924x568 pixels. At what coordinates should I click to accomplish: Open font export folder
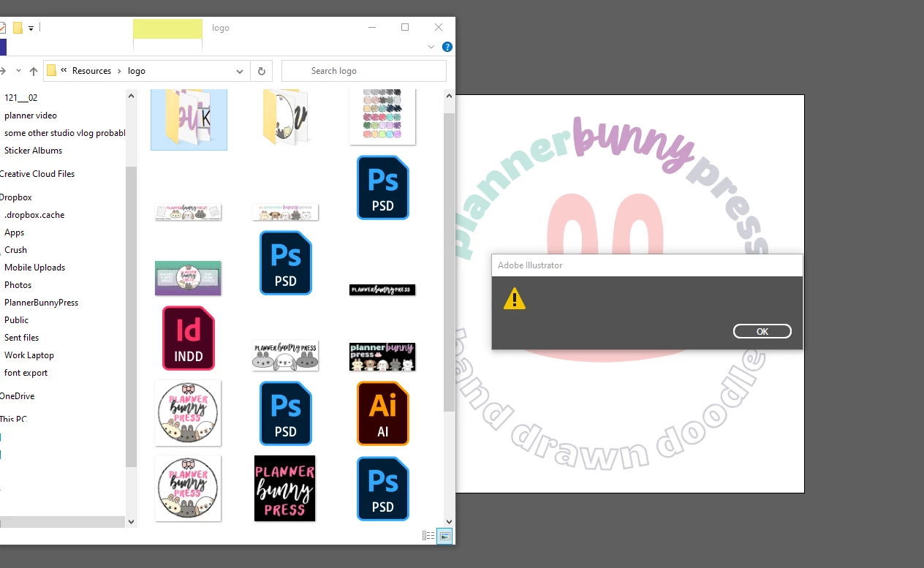[x=26, y=372]
